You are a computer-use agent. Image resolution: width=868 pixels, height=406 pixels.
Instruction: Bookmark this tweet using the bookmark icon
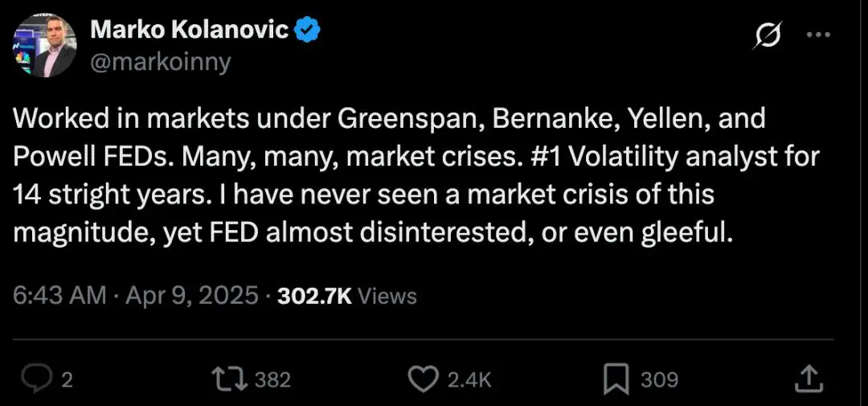616,379
